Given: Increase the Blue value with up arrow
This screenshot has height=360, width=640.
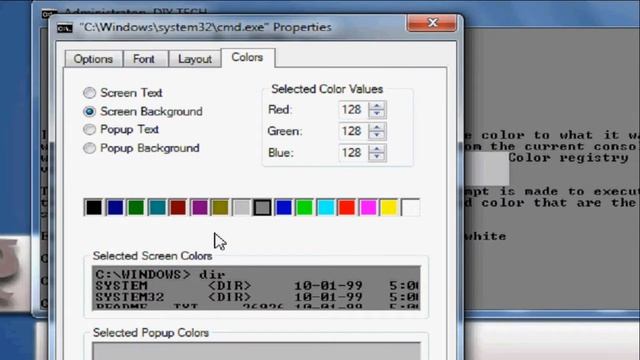Looking at the screenshot, I should [377, 149].
